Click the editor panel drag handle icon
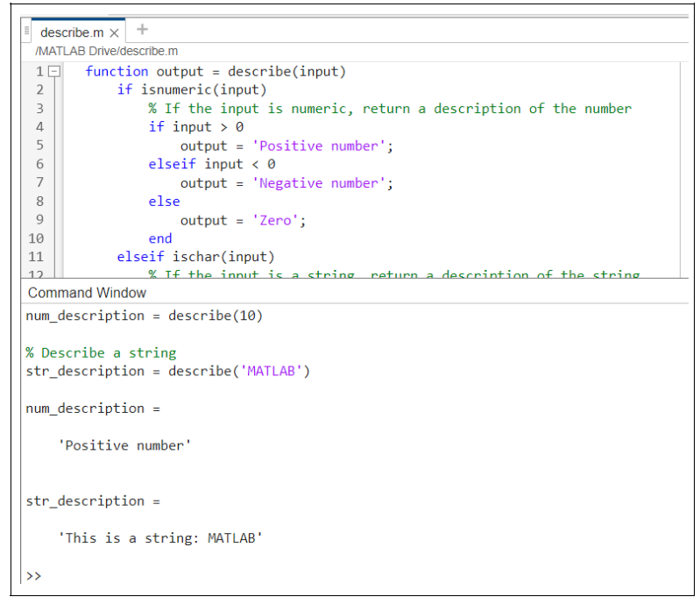 (x=27, y=31)
